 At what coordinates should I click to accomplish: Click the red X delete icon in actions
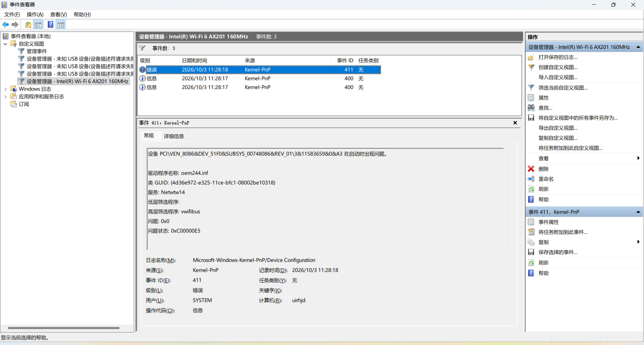pos(531,169)
